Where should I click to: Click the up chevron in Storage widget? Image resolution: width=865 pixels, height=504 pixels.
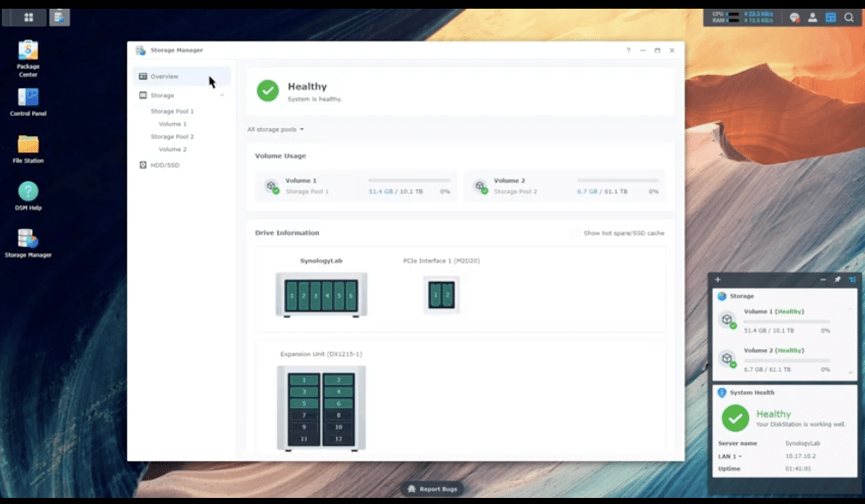coord(850,309)
